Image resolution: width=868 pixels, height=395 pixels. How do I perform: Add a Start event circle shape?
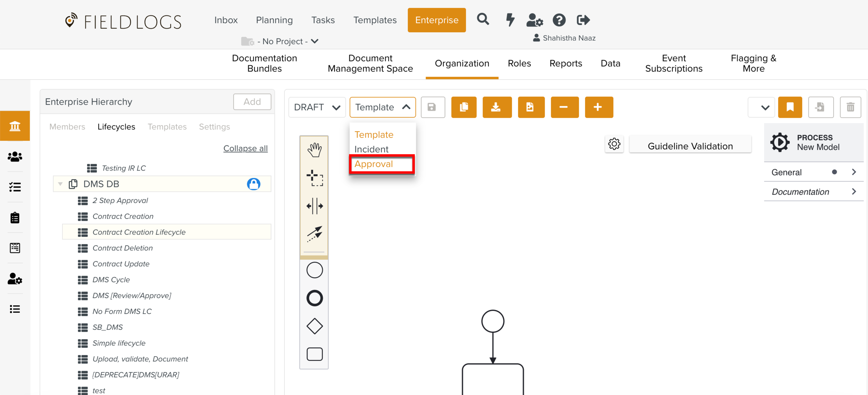(314, 270)
